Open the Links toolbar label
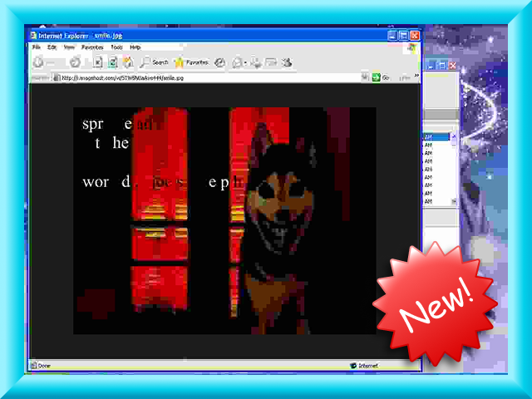532x399 pixels. [x=405, y=78]
